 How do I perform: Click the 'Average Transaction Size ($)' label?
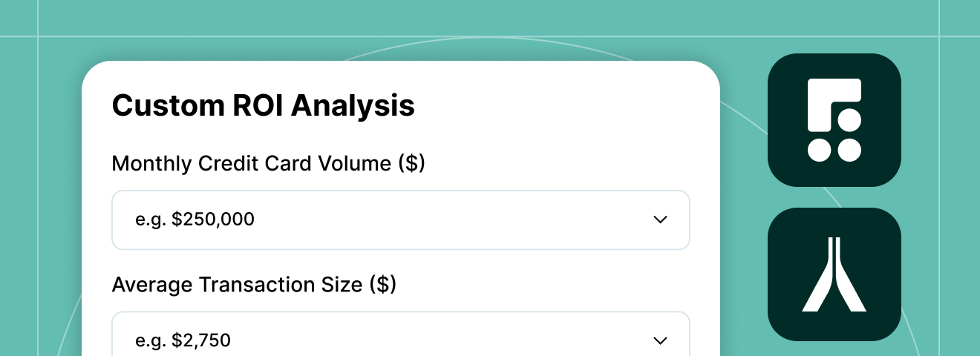(254, 284)
